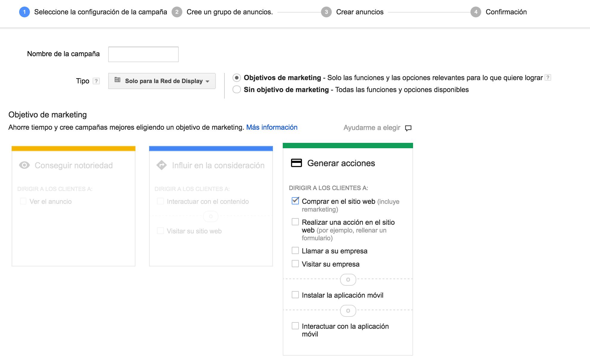Click help icon beside Objetivos de marketing
Image resolution: width=590 pixels, height=364 pixels.
click(548, 78)
